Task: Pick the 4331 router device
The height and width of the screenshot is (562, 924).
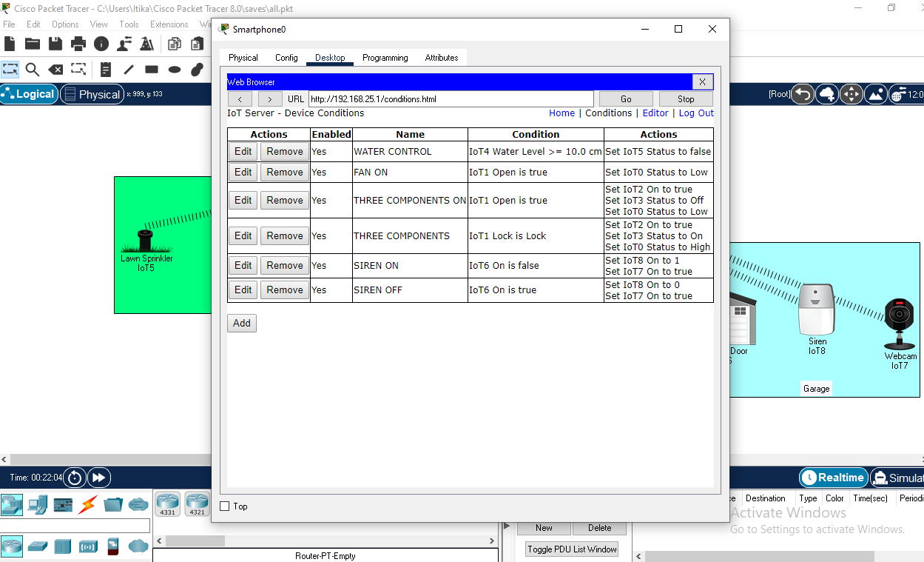Action: (168, 504)
